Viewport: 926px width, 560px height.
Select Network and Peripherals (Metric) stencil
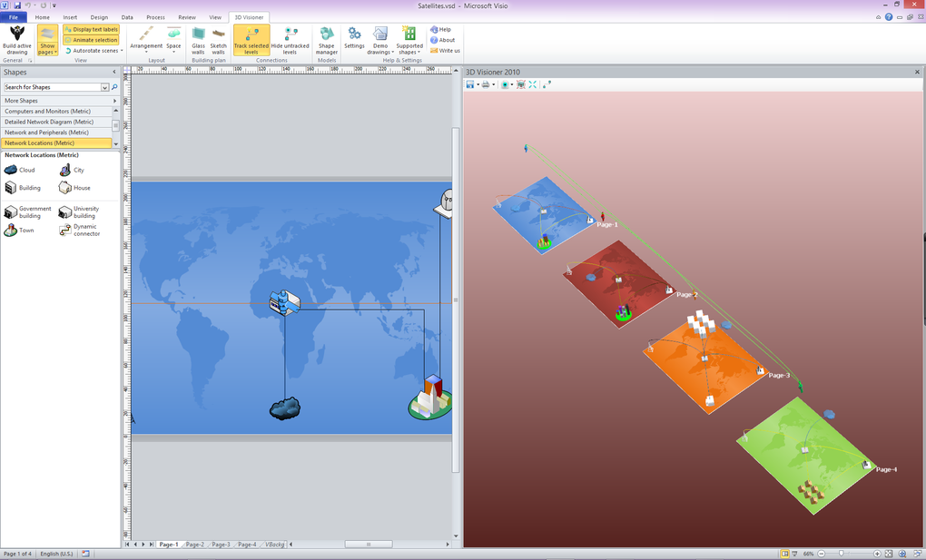coord(56,133)
